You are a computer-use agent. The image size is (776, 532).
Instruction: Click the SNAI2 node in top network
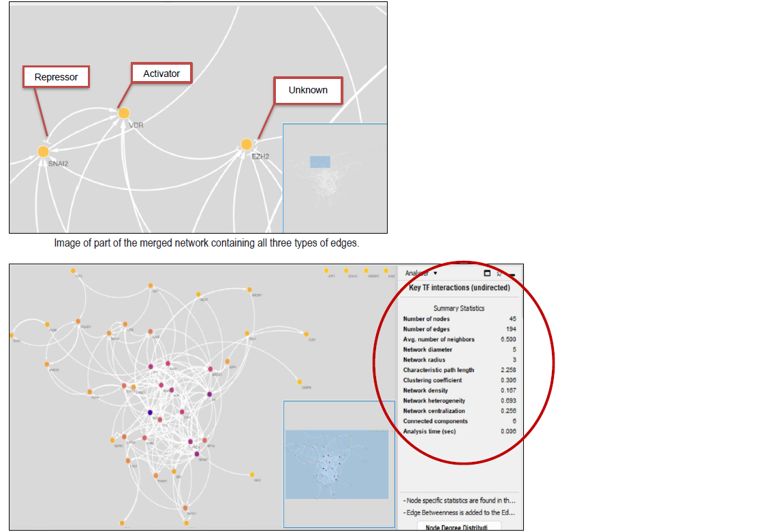[43, 151]
